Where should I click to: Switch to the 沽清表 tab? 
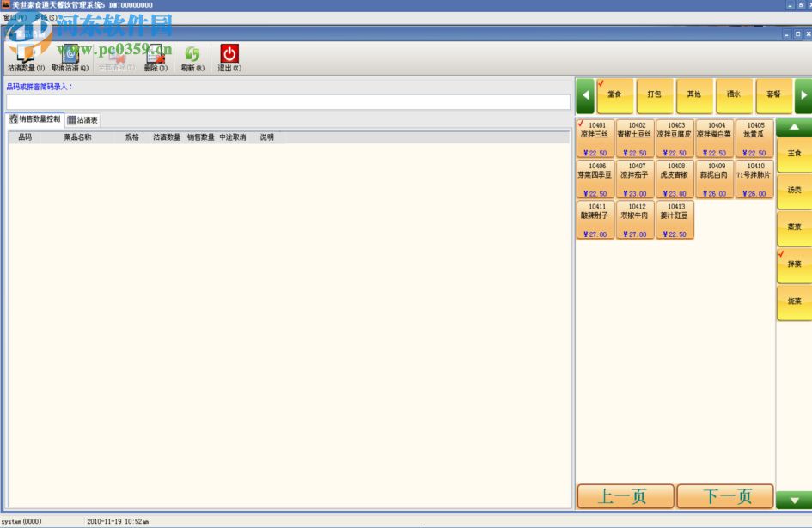point(82,120)
